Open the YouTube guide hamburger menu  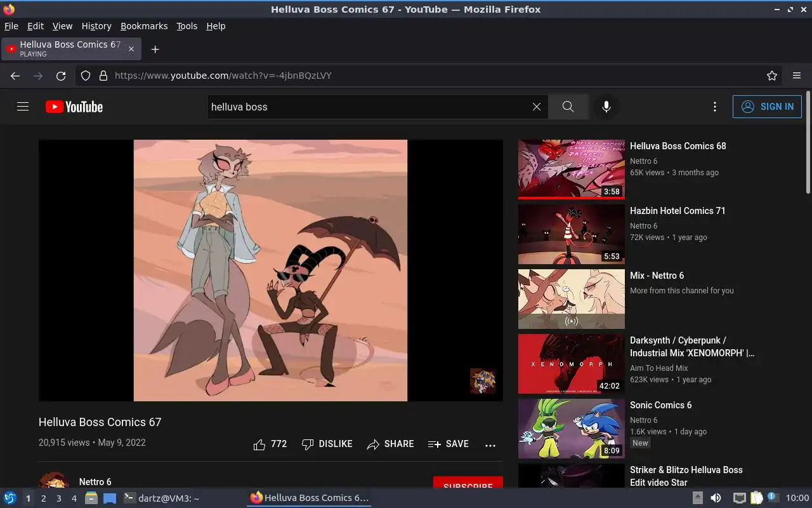(23, 107)
